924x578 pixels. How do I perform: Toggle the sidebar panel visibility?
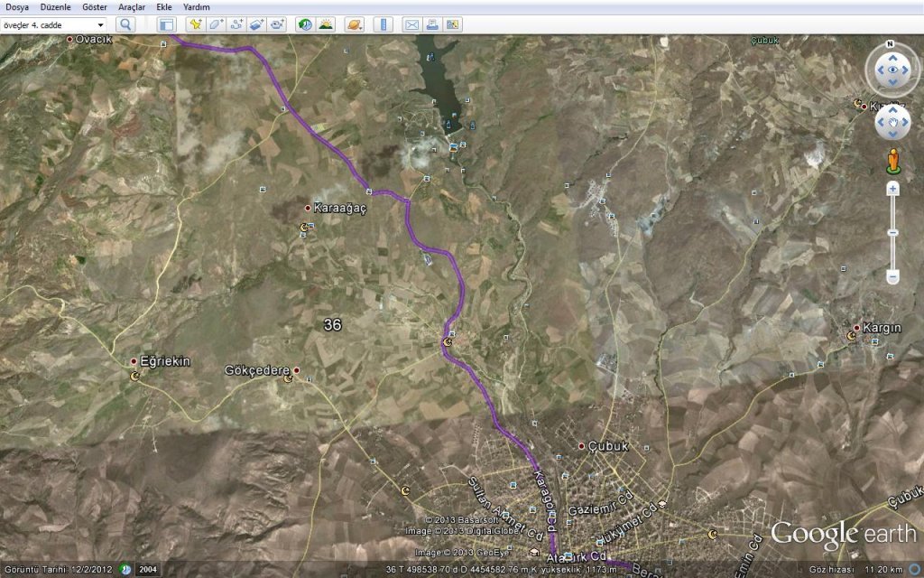(x=166, y=24)
